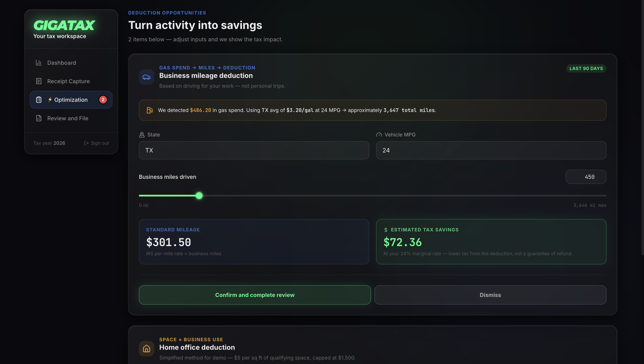Open the Dashboard page

point(62,63)
